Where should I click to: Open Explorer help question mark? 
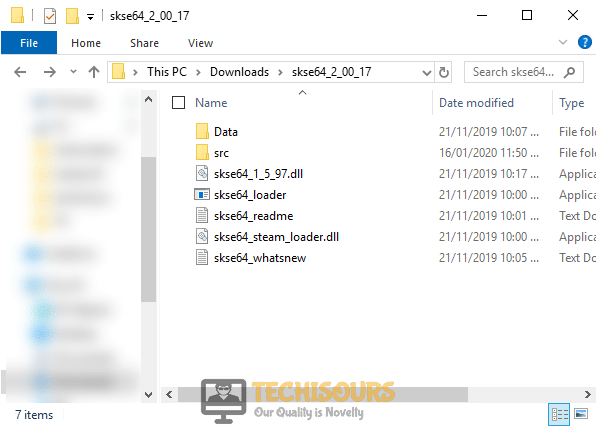[x=584, y=42]
